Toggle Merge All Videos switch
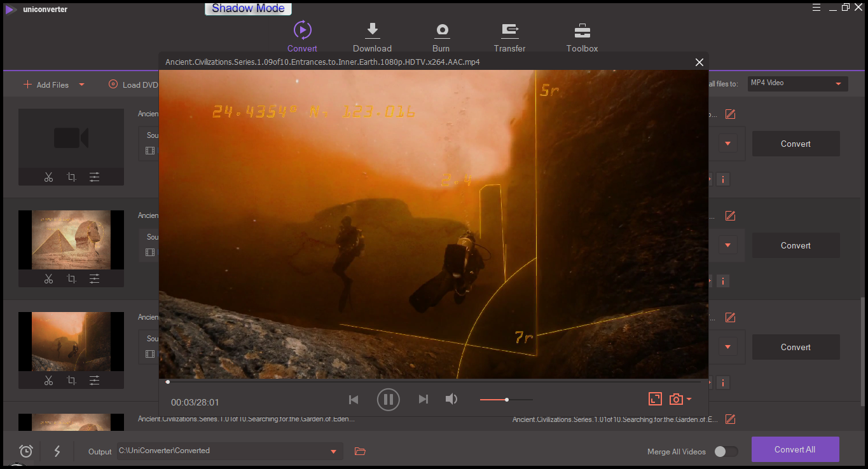The image size is (868, 469). pos(726,451)
